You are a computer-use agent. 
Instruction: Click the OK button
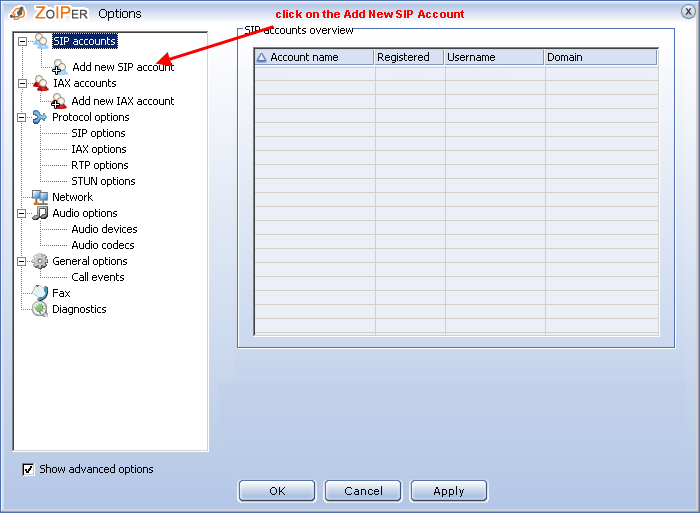(277, 491)
